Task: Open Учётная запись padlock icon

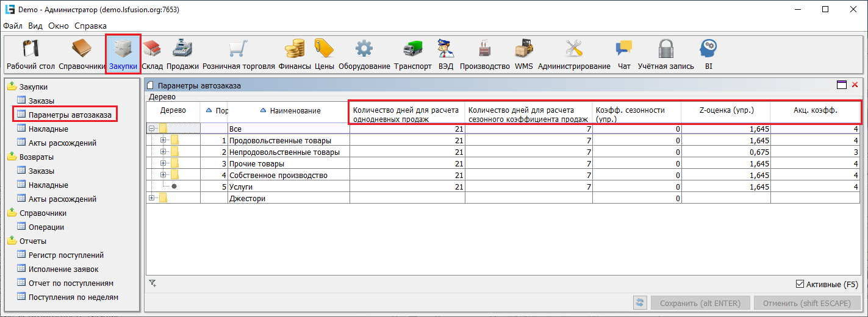Action: tap(665, 49)
